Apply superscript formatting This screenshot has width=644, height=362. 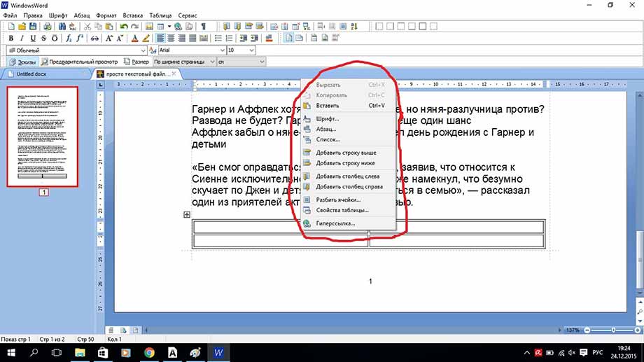pos(80,39)
